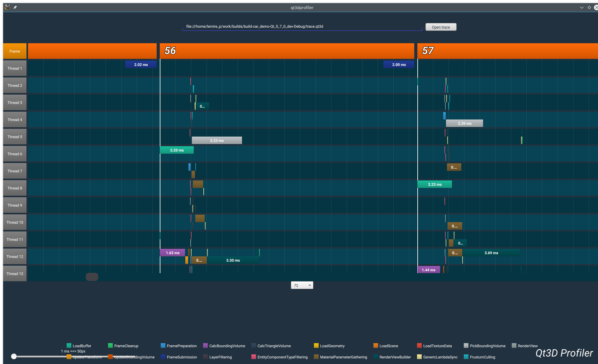Click the FramePreparation legend color swatch
This screenshot has width=598, height=364.
(163, 346)
